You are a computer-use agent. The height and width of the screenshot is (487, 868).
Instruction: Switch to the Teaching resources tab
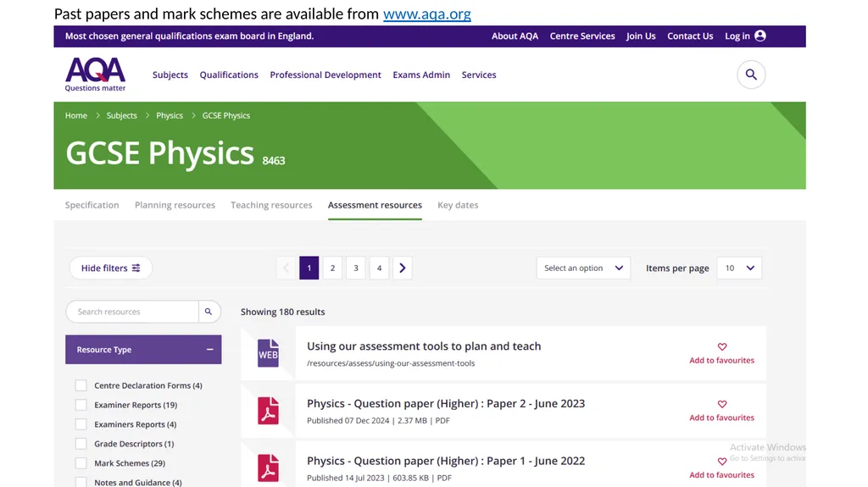[271, 205]
